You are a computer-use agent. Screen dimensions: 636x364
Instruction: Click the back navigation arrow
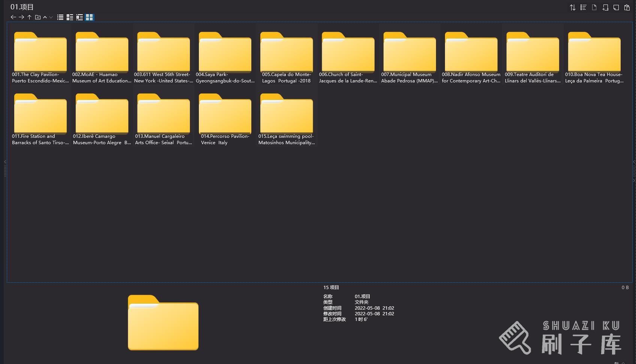(x=13, y=17)
